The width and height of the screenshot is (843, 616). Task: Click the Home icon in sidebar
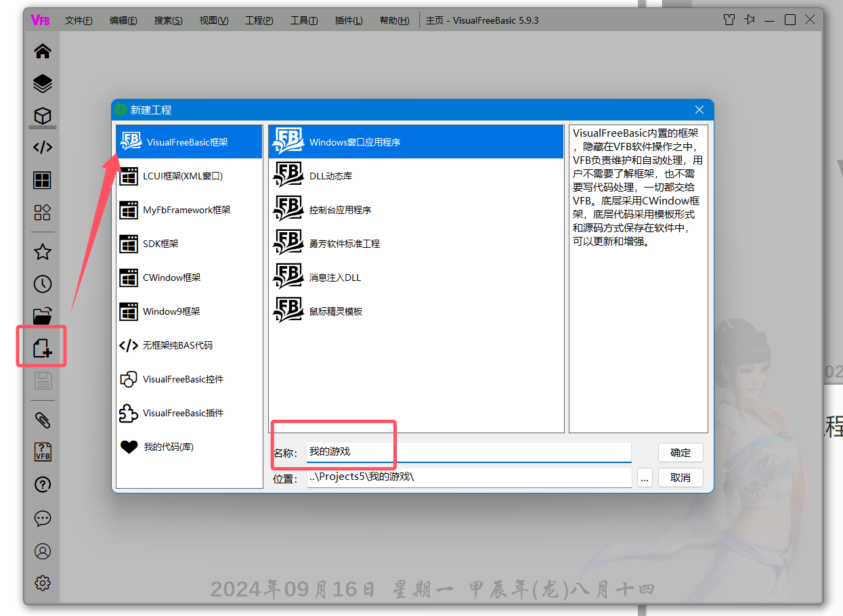pyautogui.click(x=43, y=51)
